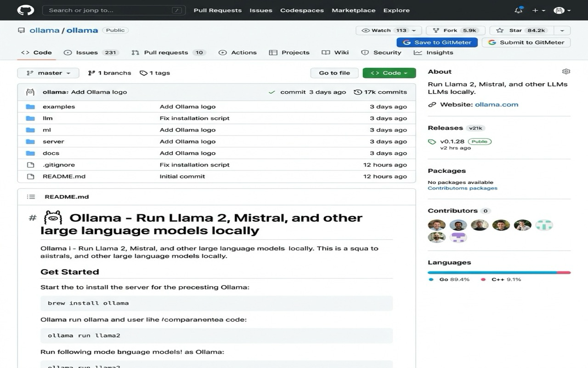Open the Marketplace menu item
This screenshot has width=588, height=368.
[x=354, y=10]
